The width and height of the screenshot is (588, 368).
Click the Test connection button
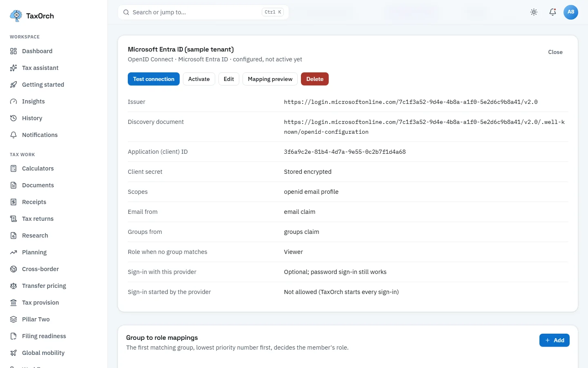[154, 79]
